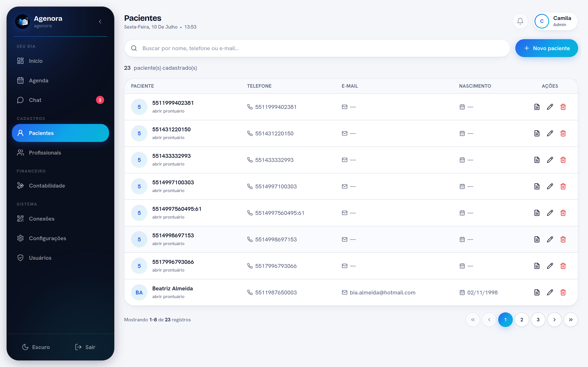
Task: Select page 2 in pagination
Action: (x=522, y=319)
